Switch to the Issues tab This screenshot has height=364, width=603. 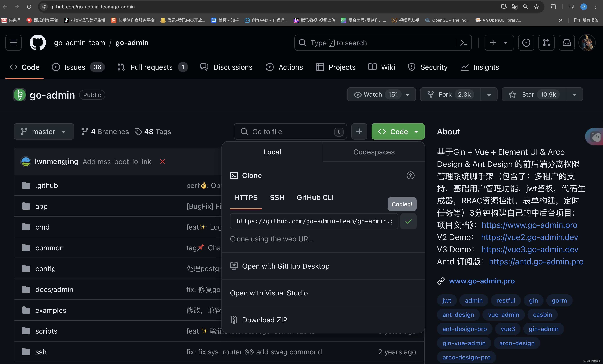coord(78,67)
